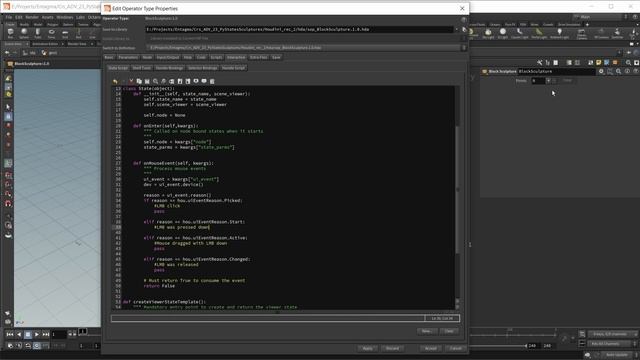Click current frame field in playbar
640x360 pixels.
pyautogui.click(x=59, y=335)
